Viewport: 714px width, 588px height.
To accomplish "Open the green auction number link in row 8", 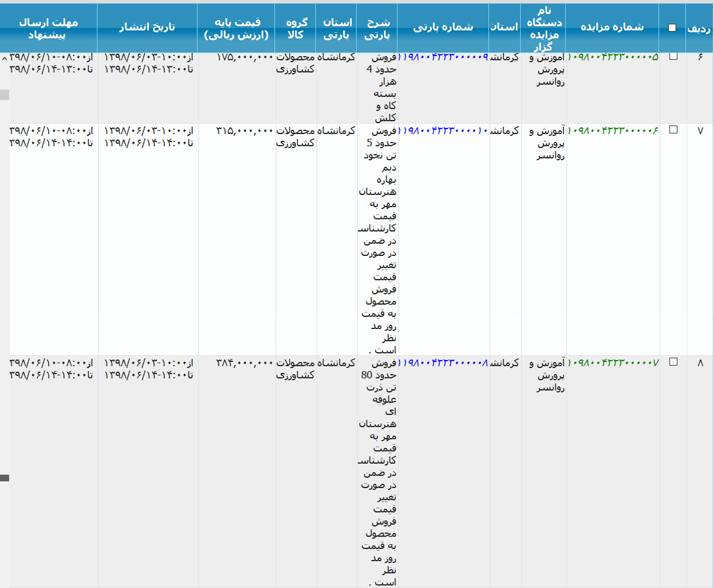I will [613, 363].
